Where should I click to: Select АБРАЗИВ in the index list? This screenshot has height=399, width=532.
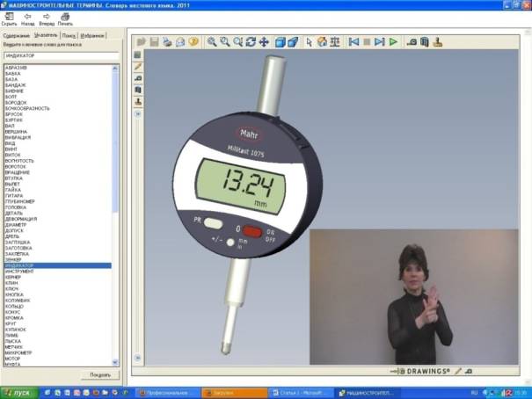coord(15,68)
